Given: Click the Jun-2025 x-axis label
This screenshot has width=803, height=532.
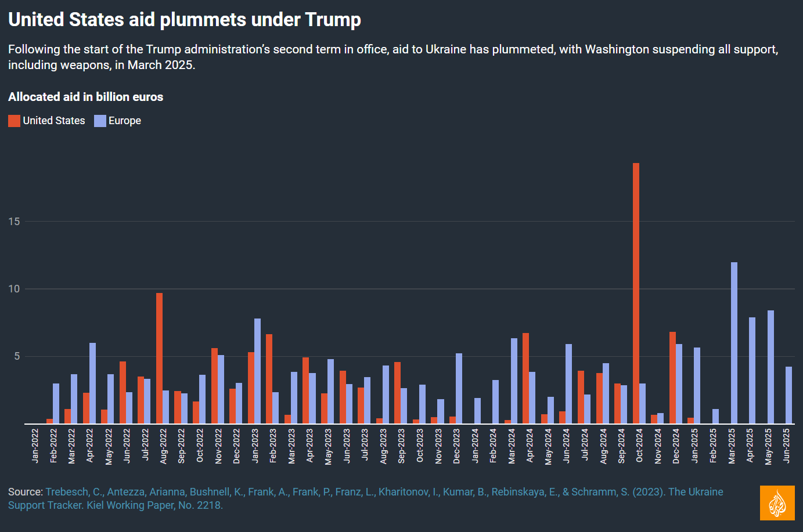Looking at the screenshot, I should (786, 446).
